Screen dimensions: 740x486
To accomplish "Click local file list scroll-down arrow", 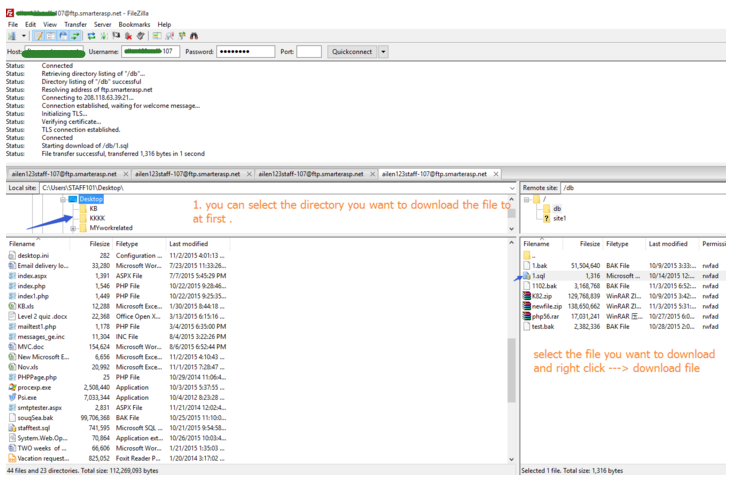I will 512,460.
